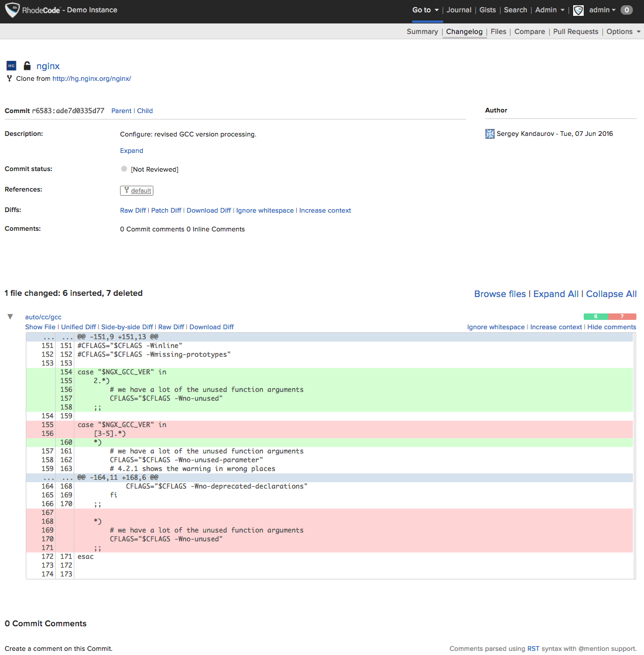
Task: Click old line number 167 in diff
Action: [47, 513]
